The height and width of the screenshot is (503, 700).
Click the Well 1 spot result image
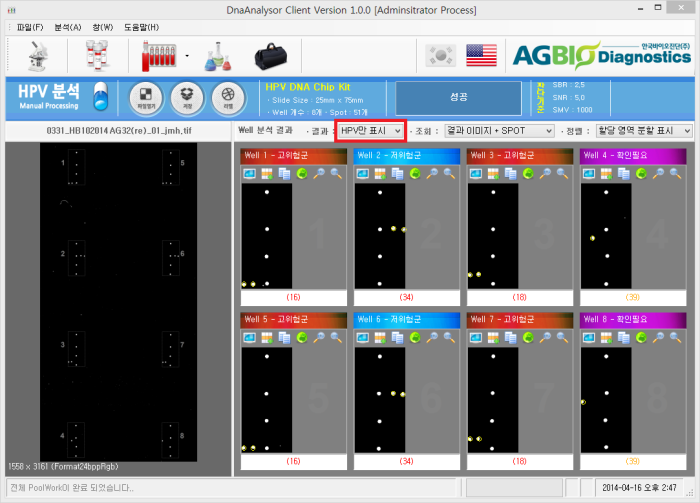tap(267, 236)
